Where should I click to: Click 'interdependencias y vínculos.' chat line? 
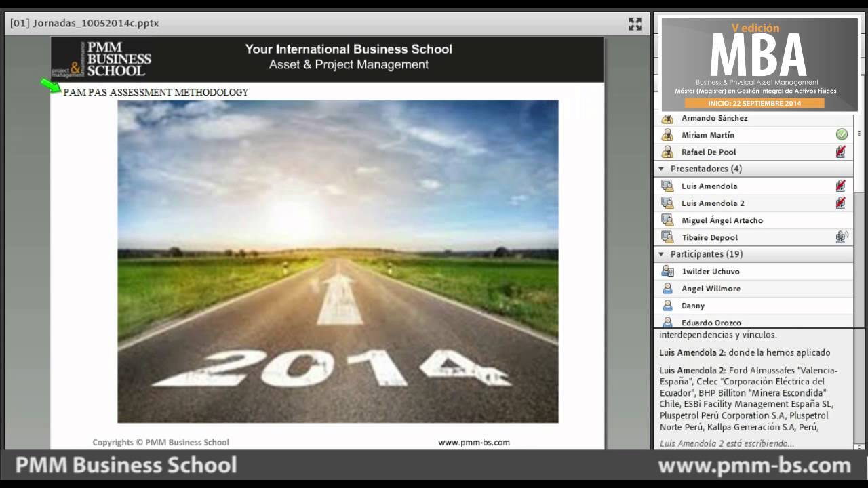pyautogui.click(x=718, y=335)
